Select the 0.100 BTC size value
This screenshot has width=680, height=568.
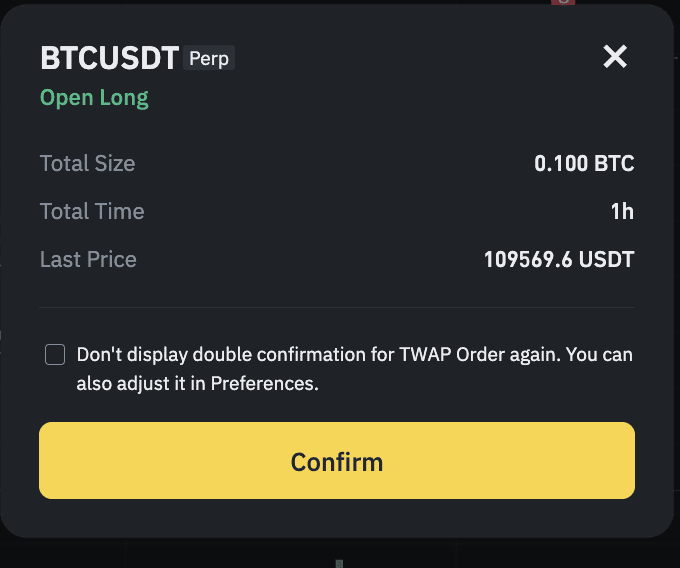(x=584, y=163)
